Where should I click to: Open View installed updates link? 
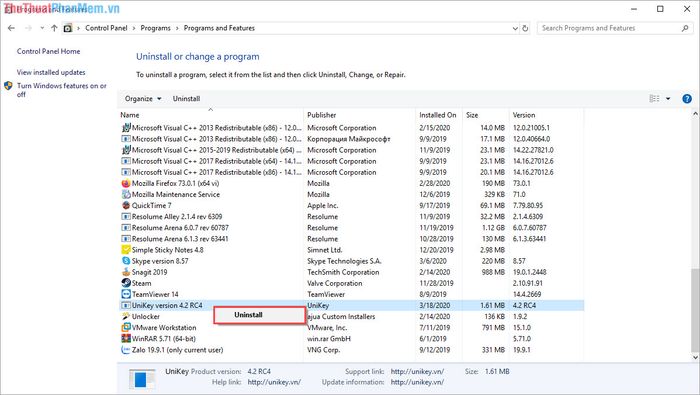(51, 72)
